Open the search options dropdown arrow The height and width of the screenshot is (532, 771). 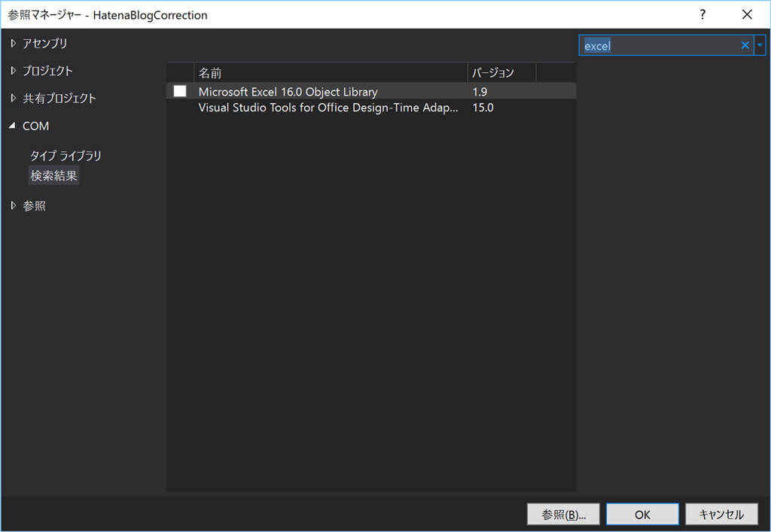pyautogui.click(x=760, y=45)
